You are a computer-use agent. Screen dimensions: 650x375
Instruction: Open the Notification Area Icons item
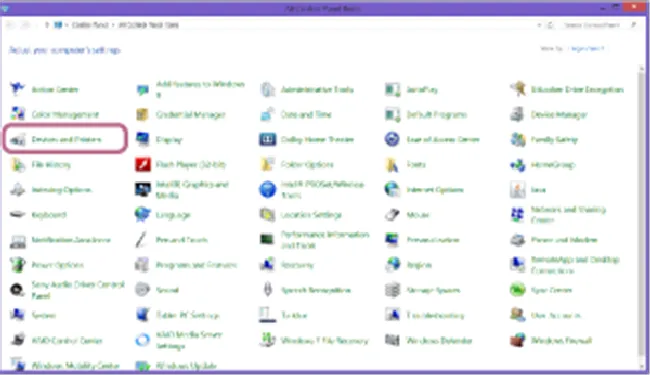pyautogui.click(x=71, y=240)
